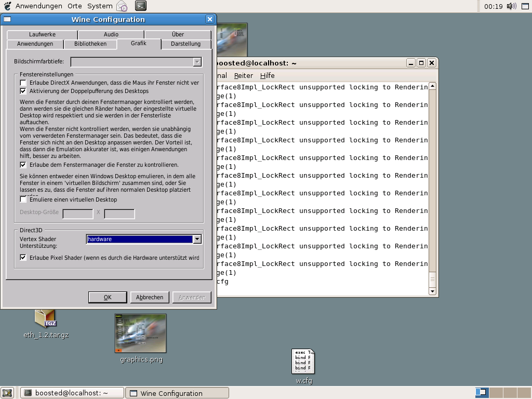Click the partially hidden image thumbnail behind Wine window
This screenshot has width=532, height=399.
click(x=232, y=39)
